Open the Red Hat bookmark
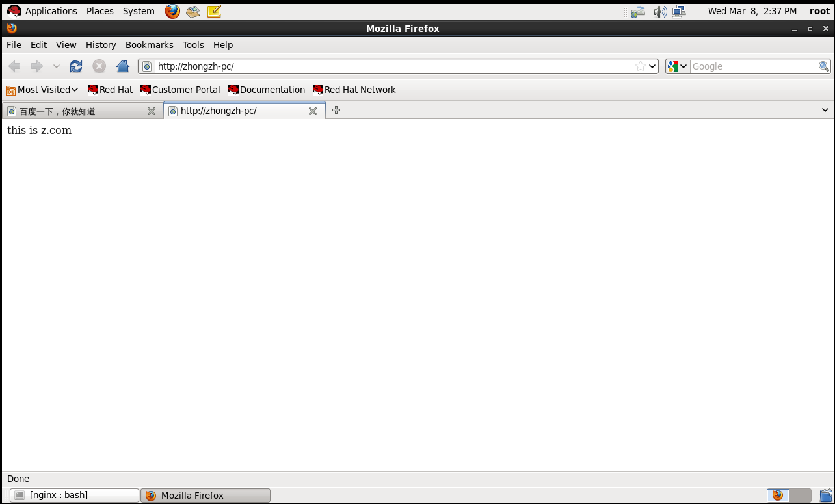The image size is (835, 504). 110,90
